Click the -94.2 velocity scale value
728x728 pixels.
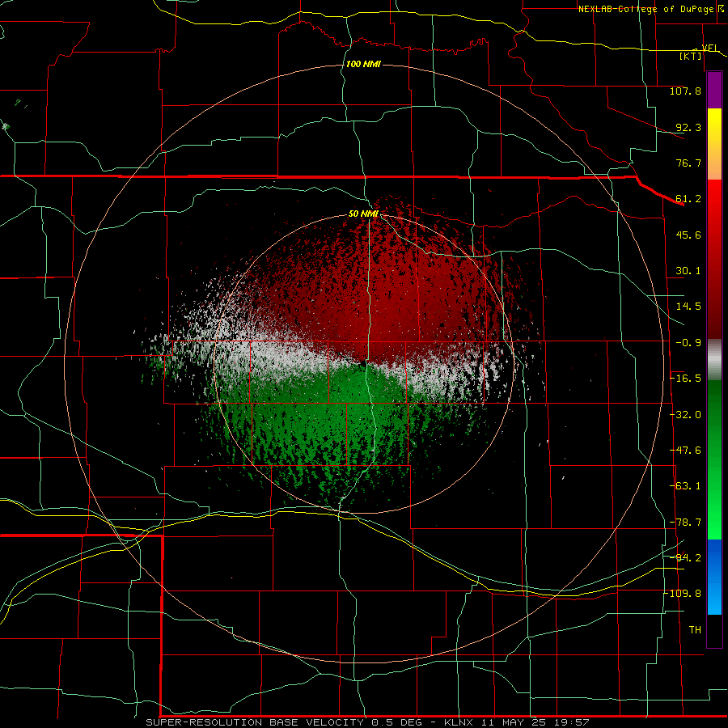(685, 557)
